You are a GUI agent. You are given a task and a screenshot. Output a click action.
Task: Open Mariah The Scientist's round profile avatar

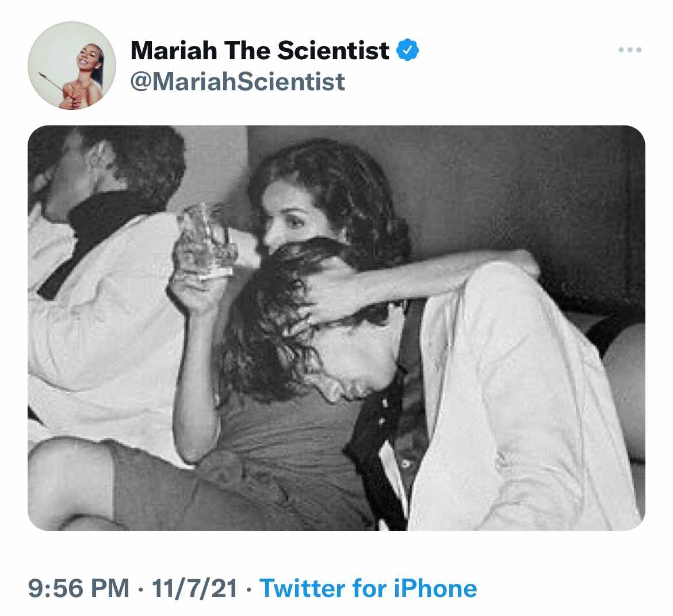click(x=72, y=66)
